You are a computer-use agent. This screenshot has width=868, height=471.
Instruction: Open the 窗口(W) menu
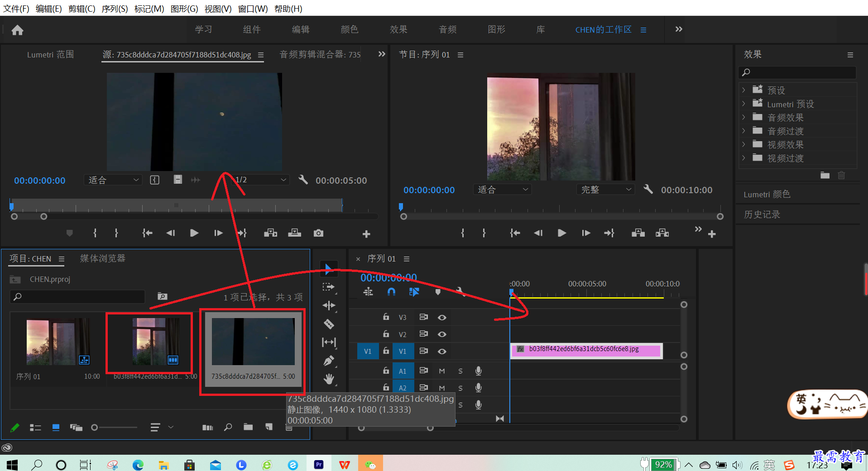tap(253, 9)
